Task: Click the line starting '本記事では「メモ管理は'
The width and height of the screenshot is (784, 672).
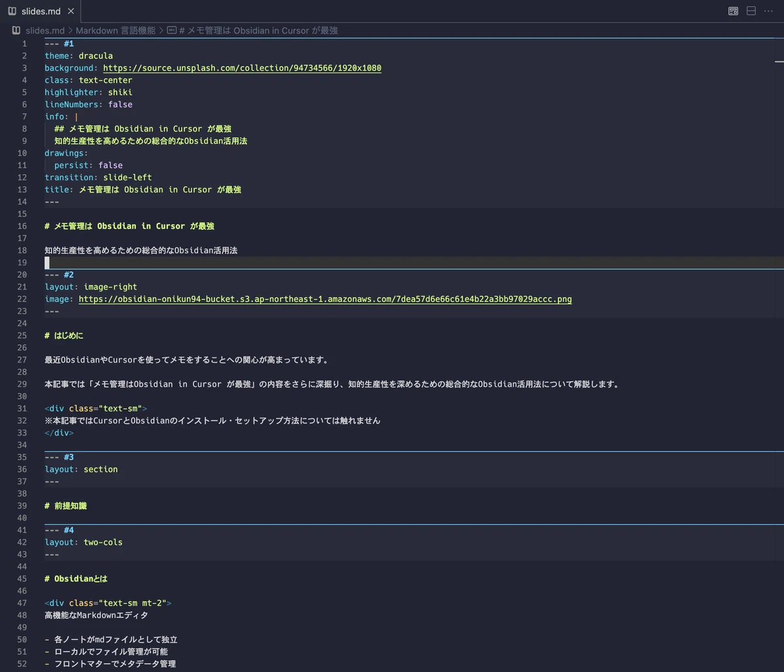Action: 331,384
